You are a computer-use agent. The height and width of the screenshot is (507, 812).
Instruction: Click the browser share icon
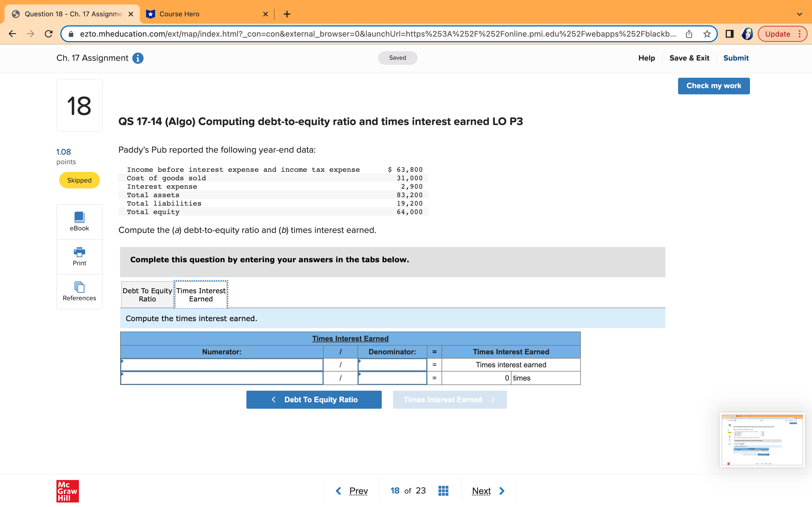tap(689, 34)
